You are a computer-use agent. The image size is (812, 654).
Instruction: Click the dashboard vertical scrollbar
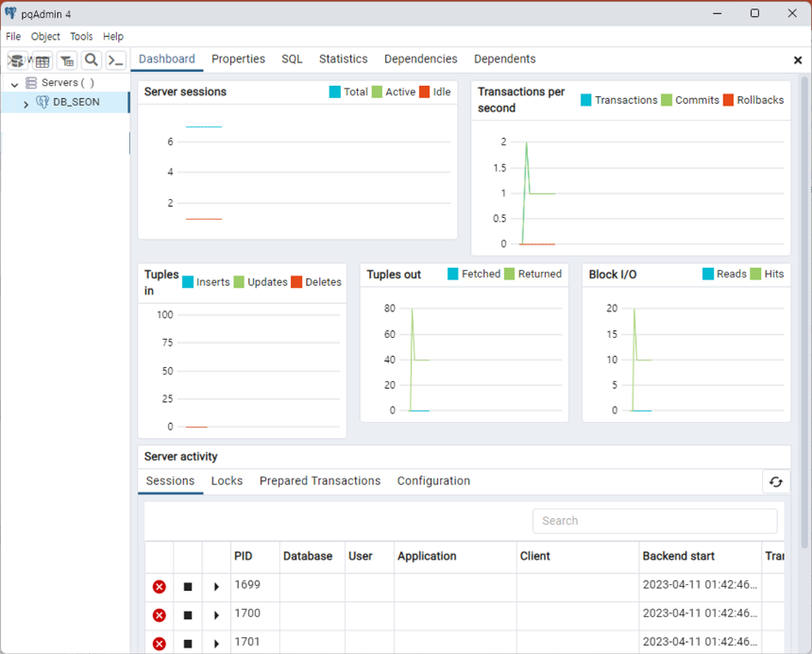pyautogui.click(x=804, y=312)
